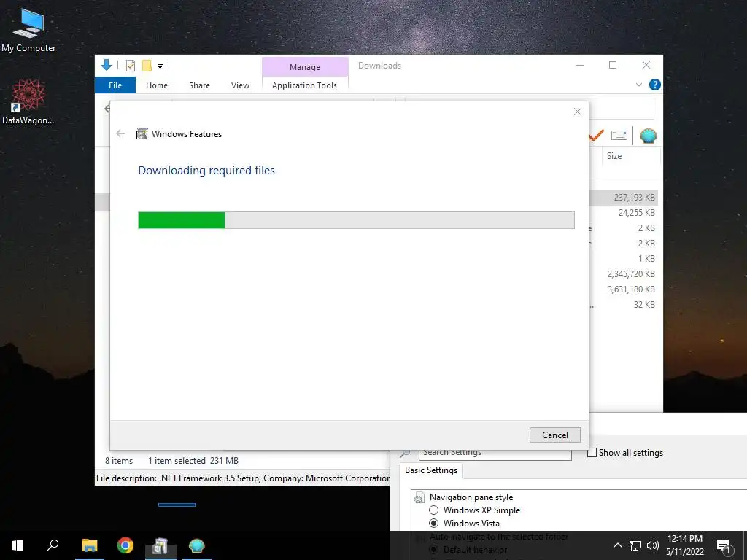Open taskbar Search magnifier
Image resolution: width=747 pixels, height=560 pixels.
(53, 545)
